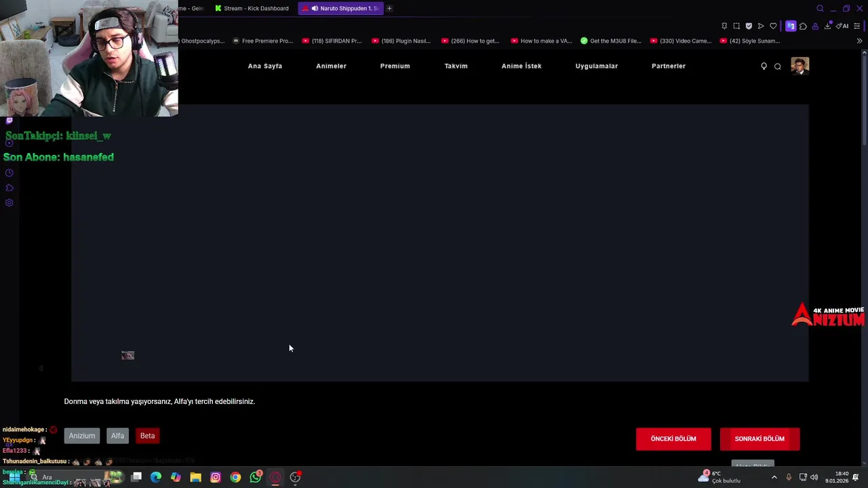Open Ghostpocalypse bookmark in bookmarks bar
This screenshot has width=868, height=488.
[x=201, y=41]
